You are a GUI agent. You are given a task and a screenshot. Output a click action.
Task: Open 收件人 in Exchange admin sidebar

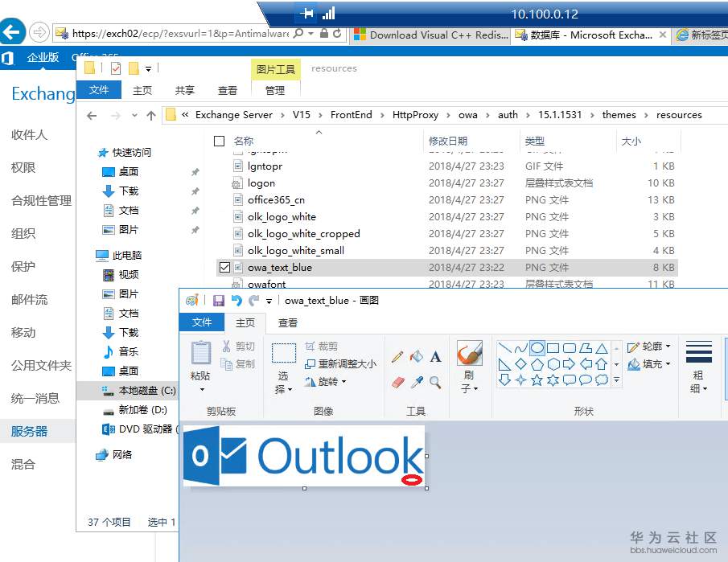(x=29, y=135)
